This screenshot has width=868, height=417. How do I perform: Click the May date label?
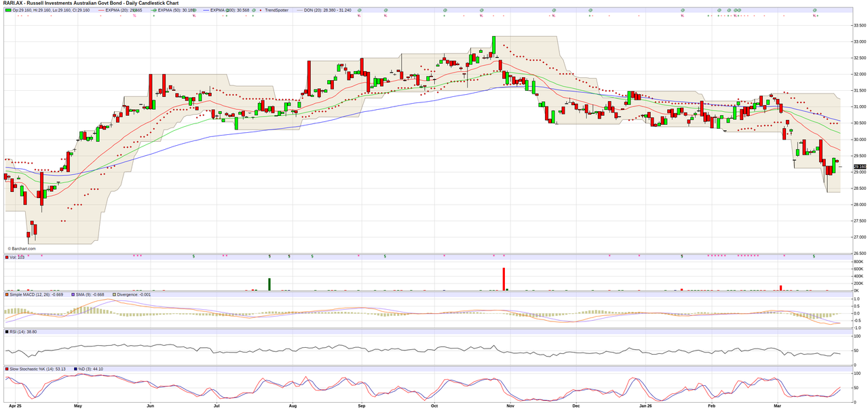pyautogui.click(x=77, y=406)
